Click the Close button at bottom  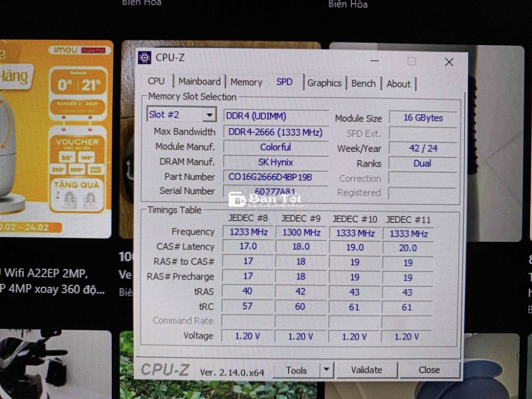(x=429, y=370)
